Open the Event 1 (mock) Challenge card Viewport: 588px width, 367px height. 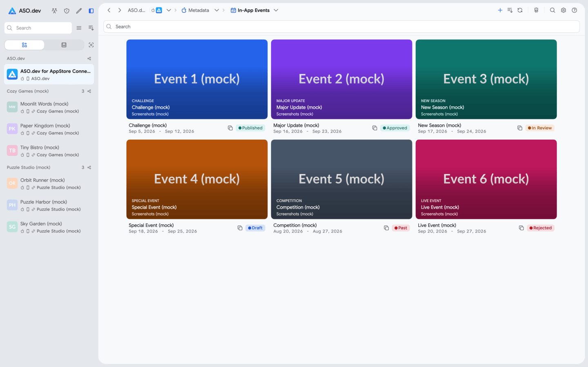pos(197,79)
